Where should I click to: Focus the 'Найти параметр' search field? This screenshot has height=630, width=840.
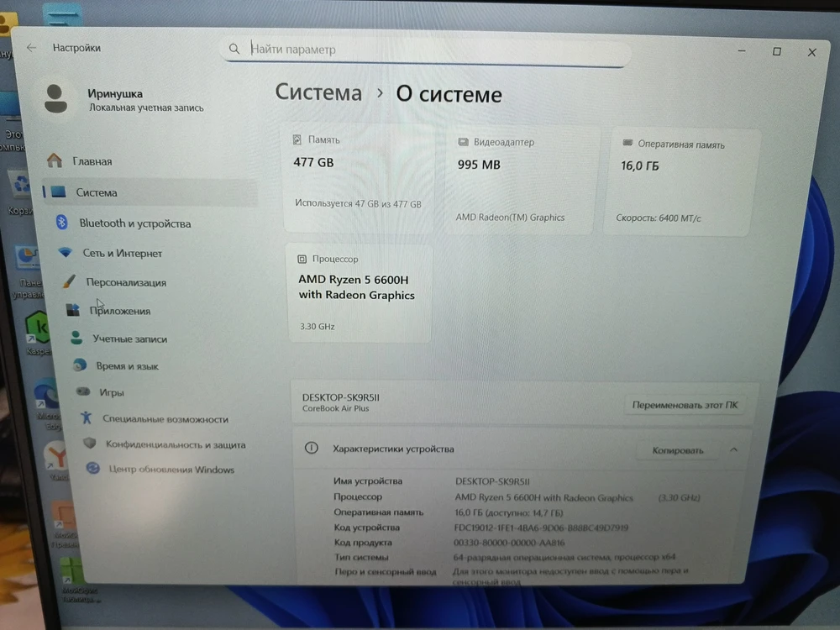[x=427, y=50]
